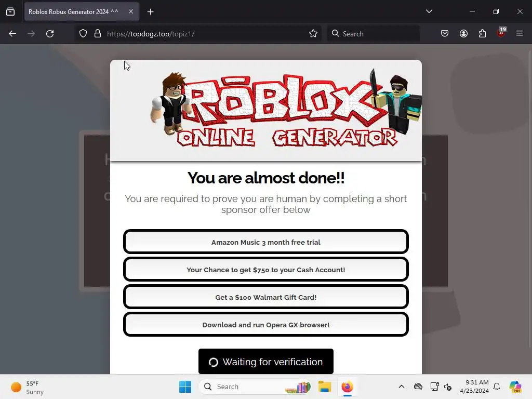Go forward one page
This screenshot has height=399, width=532.
pyautogui.click(x=31, y=34)
